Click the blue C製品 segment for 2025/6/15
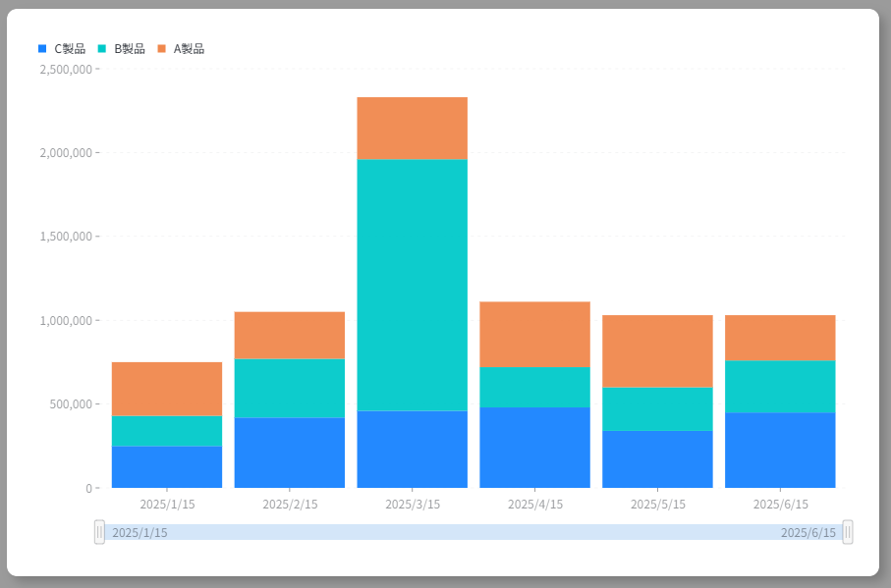This screenshot has height=588, width=891. click(780, 450)
